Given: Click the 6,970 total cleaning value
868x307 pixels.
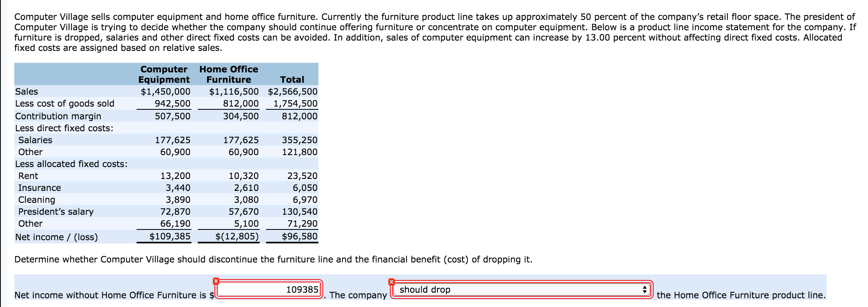Looking at the screenshot, I should [305, 200].
